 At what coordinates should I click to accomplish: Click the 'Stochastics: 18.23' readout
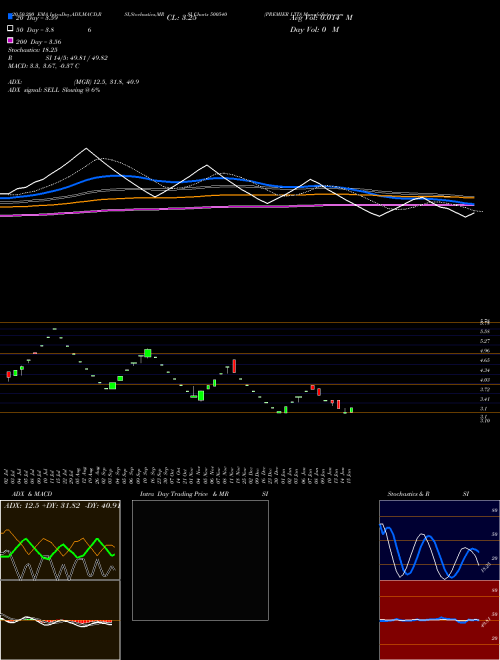33,50
